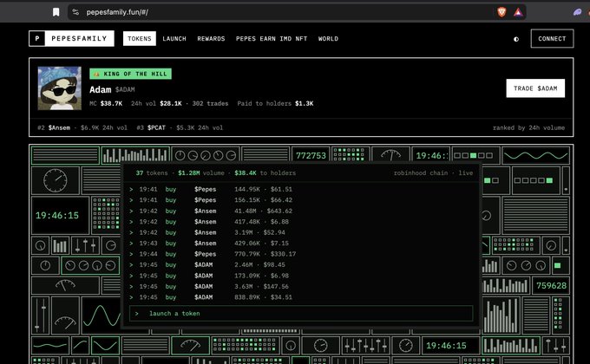Click '$1.28M volume' stat
This screenshot has width=590, height=364.
201,173
